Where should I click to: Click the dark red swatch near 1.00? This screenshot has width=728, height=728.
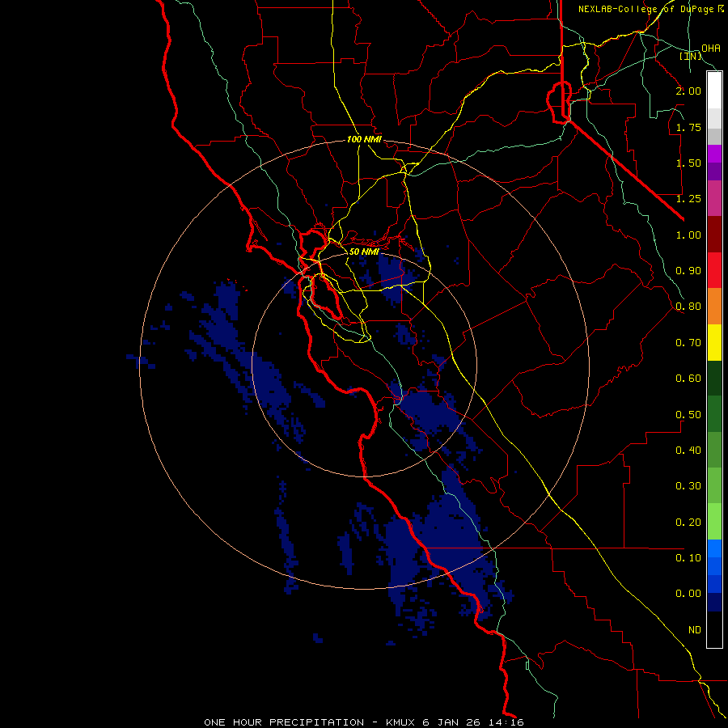(x=714, y=235)
